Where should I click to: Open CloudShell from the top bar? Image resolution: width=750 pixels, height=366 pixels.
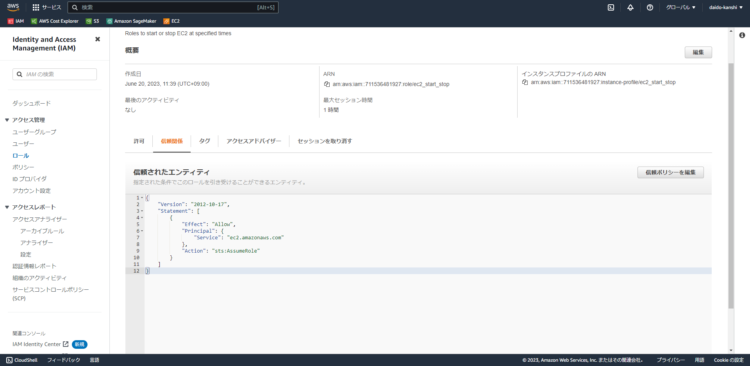point(611,8)
